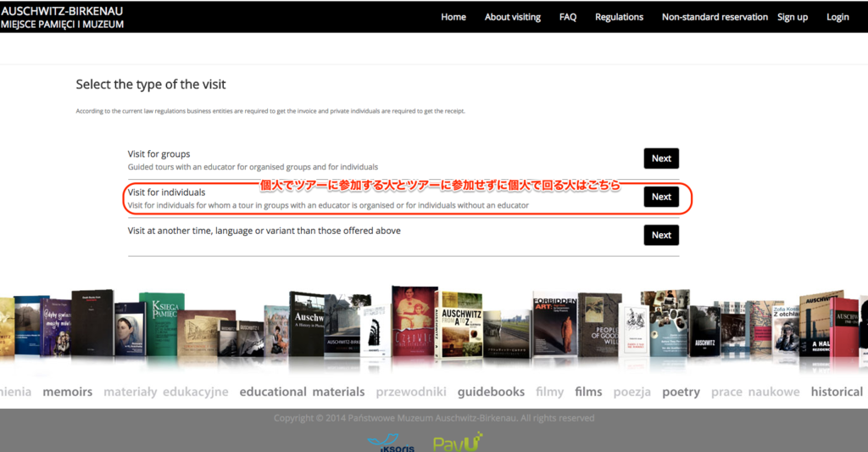Click the Login link
868x452 pixels.
pyautogui.click(x=837, y=17)
